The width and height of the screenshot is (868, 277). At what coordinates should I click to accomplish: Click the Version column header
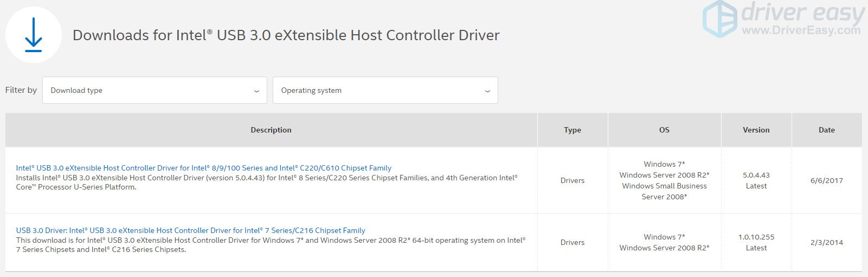756,130
